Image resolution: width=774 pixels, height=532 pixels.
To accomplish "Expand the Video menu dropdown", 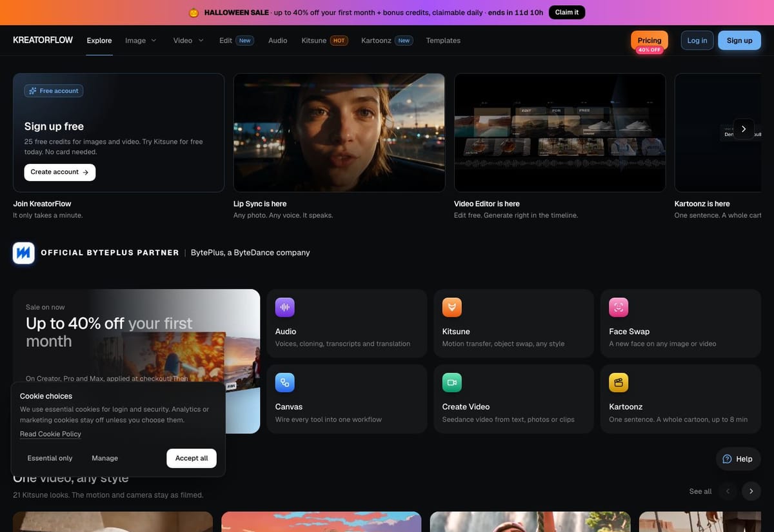I will [x=188, y=41].
